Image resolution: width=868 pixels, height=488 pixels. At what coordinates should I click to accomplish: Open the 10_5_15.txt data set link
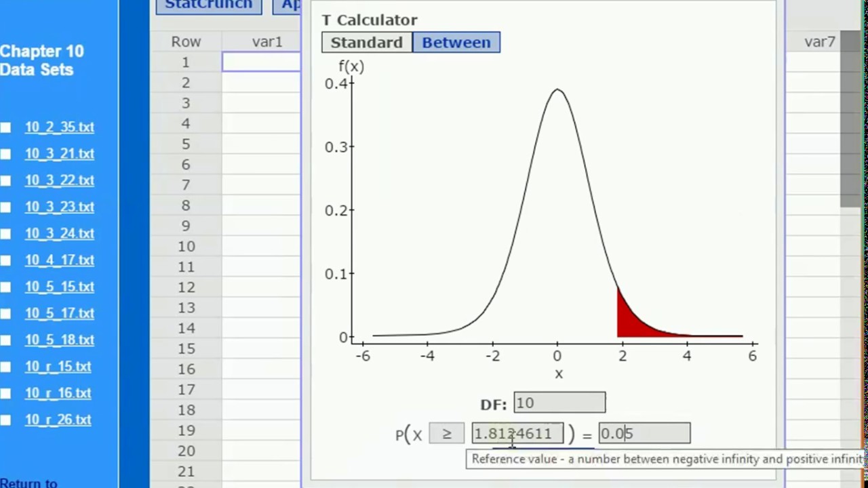(x=60, y=286)
